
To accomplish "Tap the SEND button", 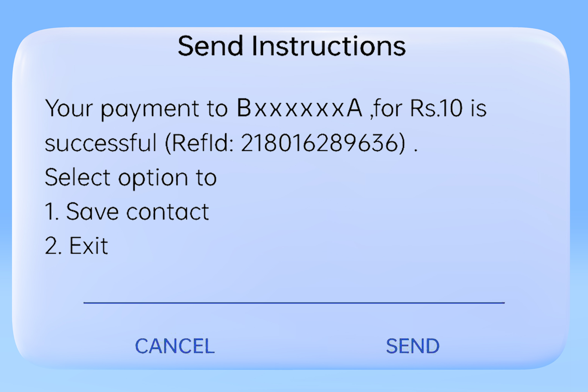I will 413,346.
